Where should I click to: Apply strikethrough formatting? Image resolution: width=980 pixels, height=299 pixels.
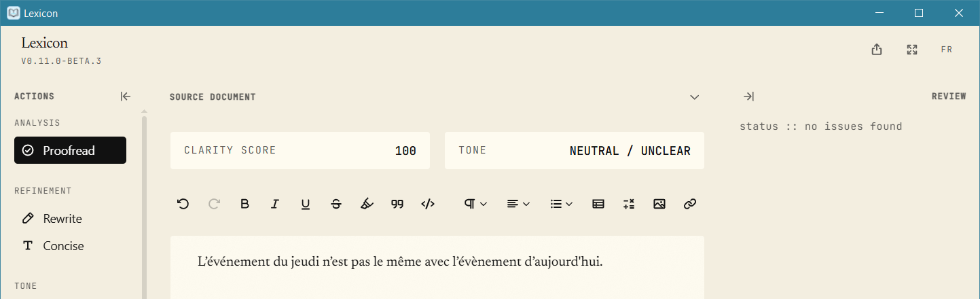tap(336, 204)
